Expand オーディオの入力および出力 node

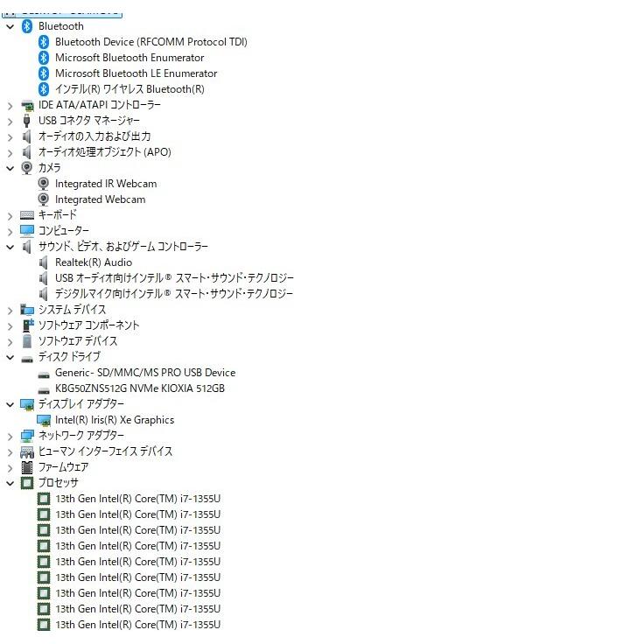click(10, 137)
